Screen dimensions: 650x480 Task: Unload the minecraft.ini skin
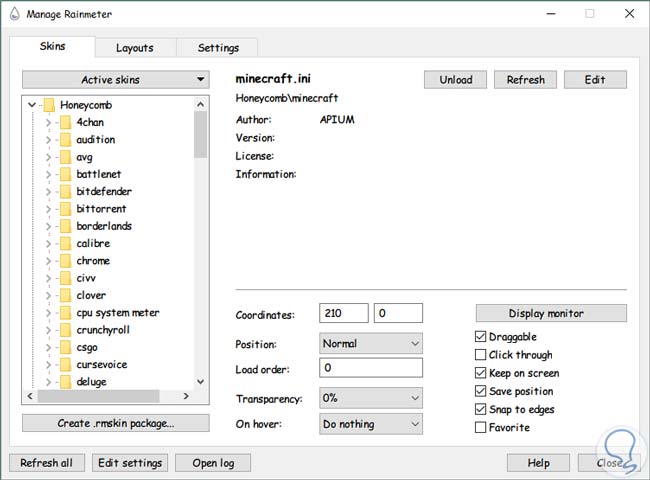(455, 80)
